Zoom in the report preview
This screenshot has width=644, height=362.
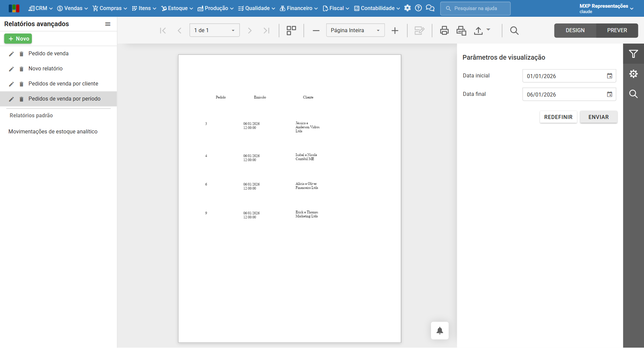pyautogui.click(x=395, y=31)
